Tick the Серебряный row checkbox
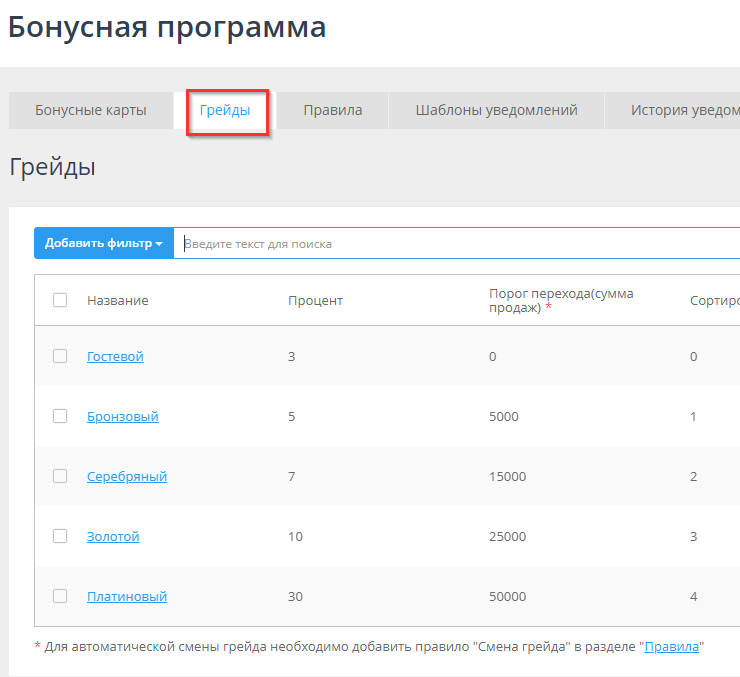Screen dimensions: 740x677 (60, 476)
